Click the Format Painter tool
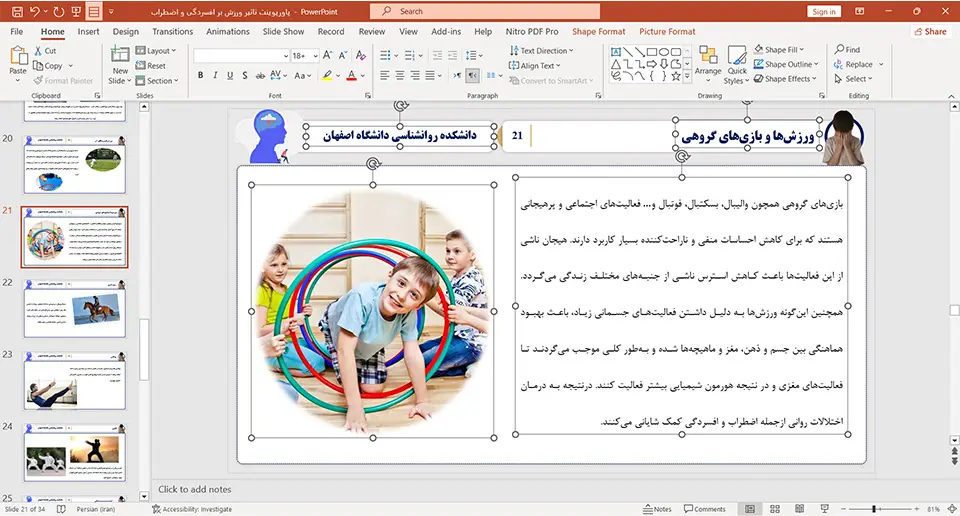Image resolution: width=960 pixels, height=516 pixels. [63, 80]
